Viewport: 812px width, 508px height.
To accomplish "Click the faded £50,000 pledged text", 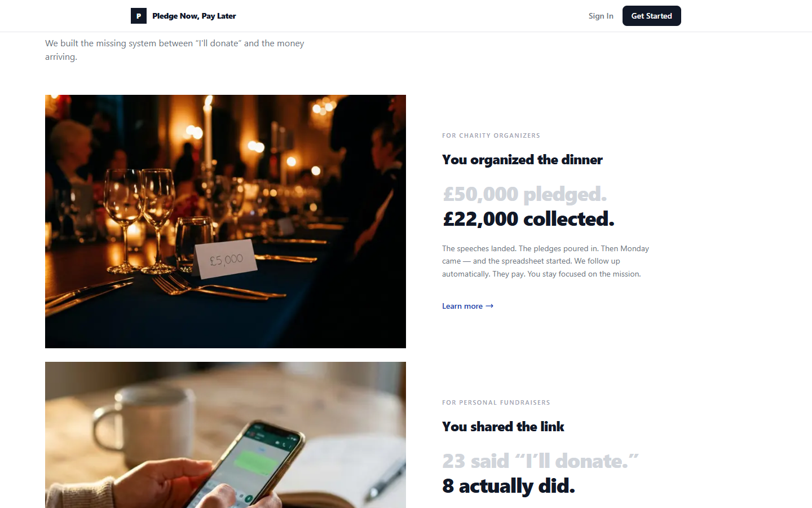I will point(525,194).
